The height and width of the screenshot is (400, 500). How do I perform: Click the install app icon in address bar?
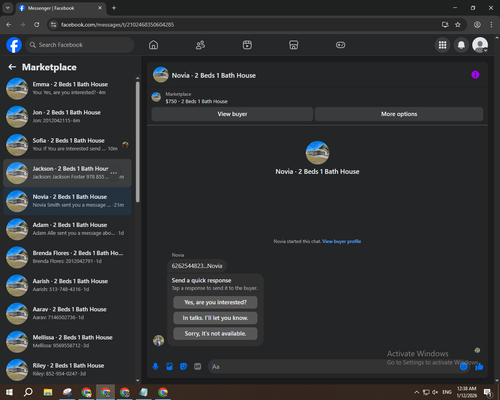445,25
